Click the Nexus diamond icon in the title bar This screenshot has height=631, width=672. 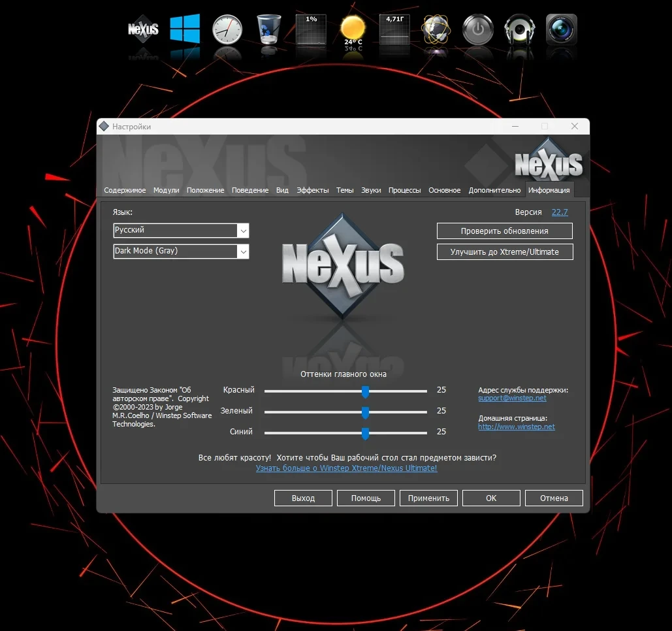point(104,126)
